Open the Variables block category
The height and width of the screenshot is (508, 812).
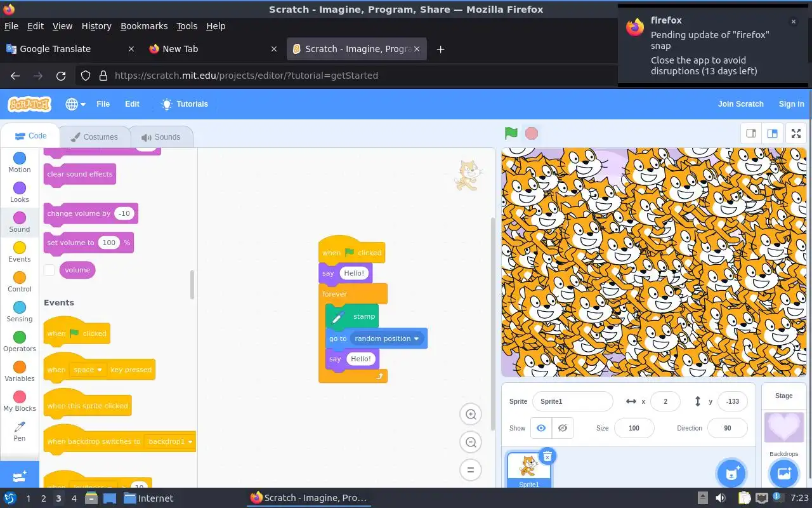(x=20, y=371)
